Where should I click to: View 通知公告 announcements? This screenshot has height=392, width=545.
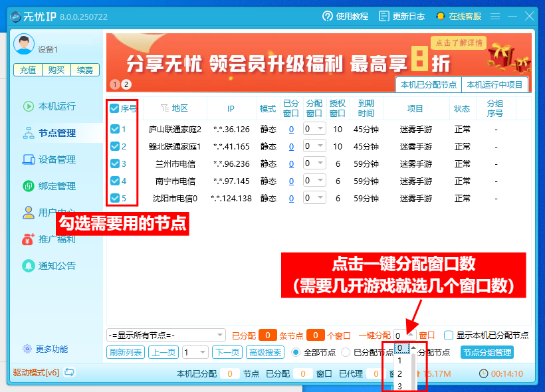[x=50, y=266]
